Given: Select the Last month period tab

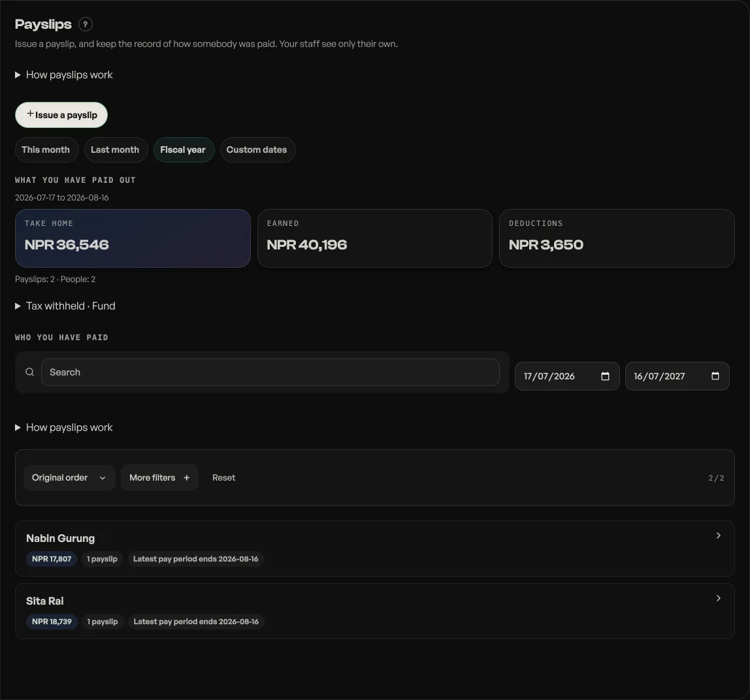Looking at the screenshot, I should [115, 150].
